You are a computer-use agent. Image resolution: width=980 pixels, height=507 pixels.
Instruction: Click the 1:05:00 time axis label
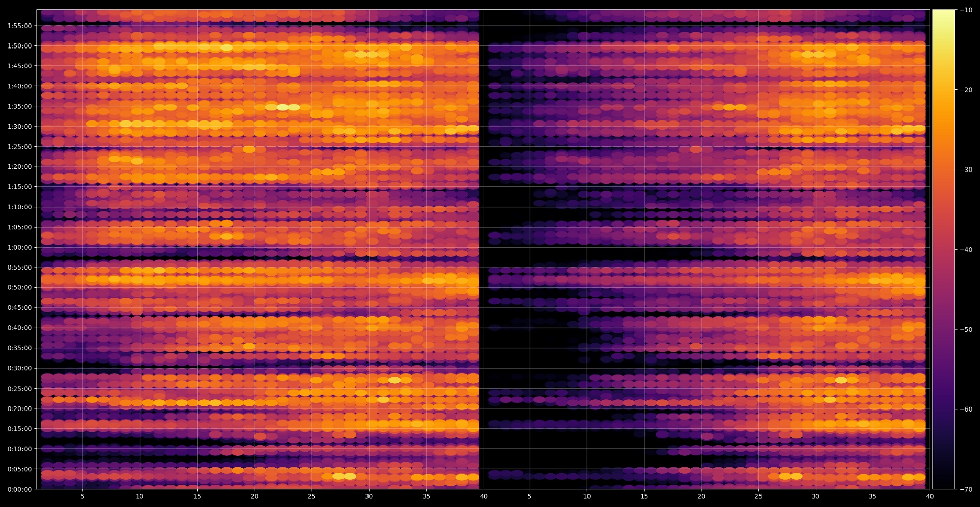19,227
